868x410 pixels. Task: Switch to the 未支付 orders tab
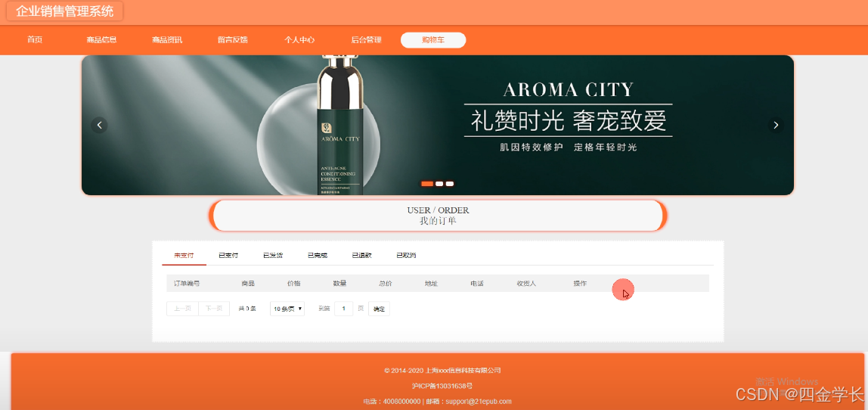point(184,256)
